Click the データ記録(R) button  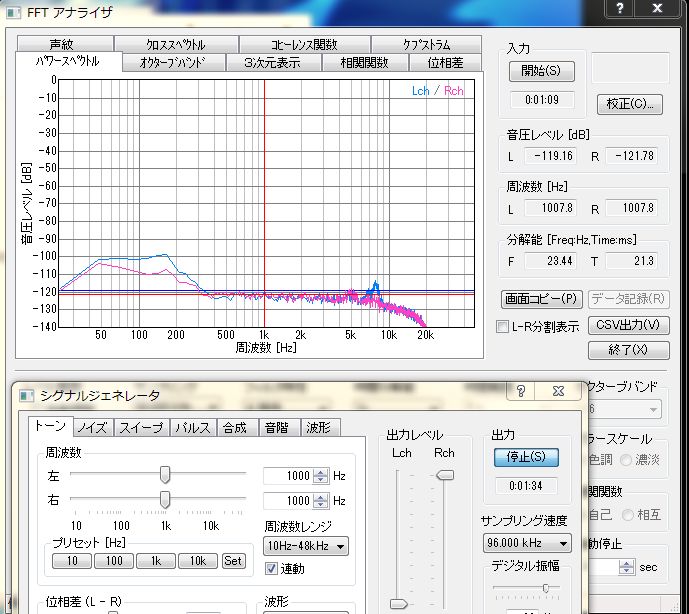(x=628, y=299)
